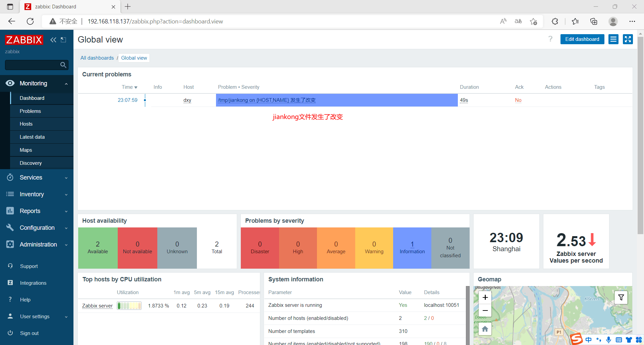Collapse the Monitoring menu section
644x345 pixels.
37,83
